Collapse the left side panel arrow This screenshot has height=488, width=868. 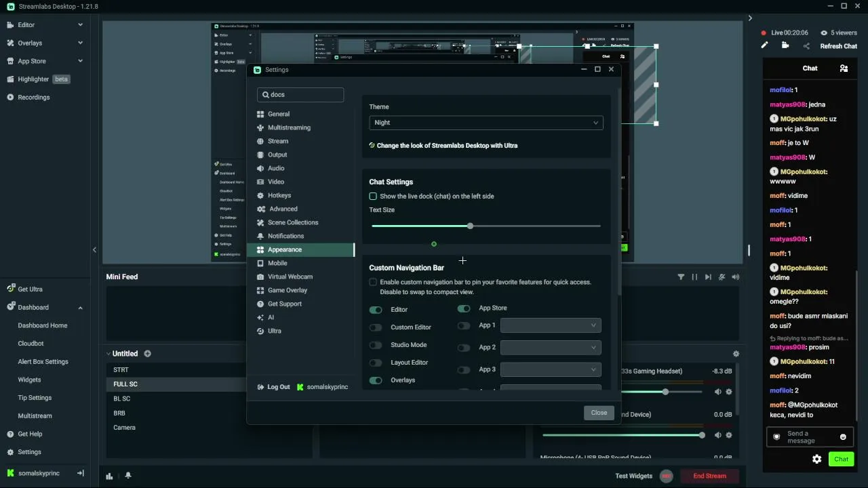click(x=94, y=249)
